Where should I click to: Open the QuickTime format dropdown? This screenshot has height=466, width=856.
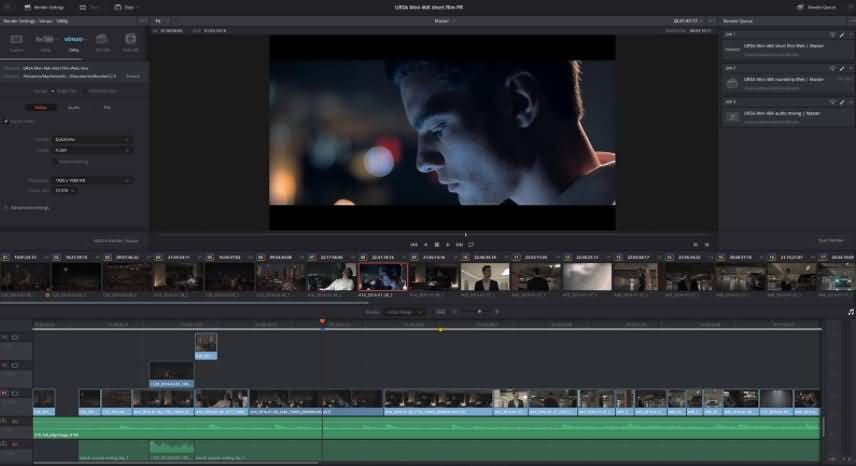[x=92, y=140]
